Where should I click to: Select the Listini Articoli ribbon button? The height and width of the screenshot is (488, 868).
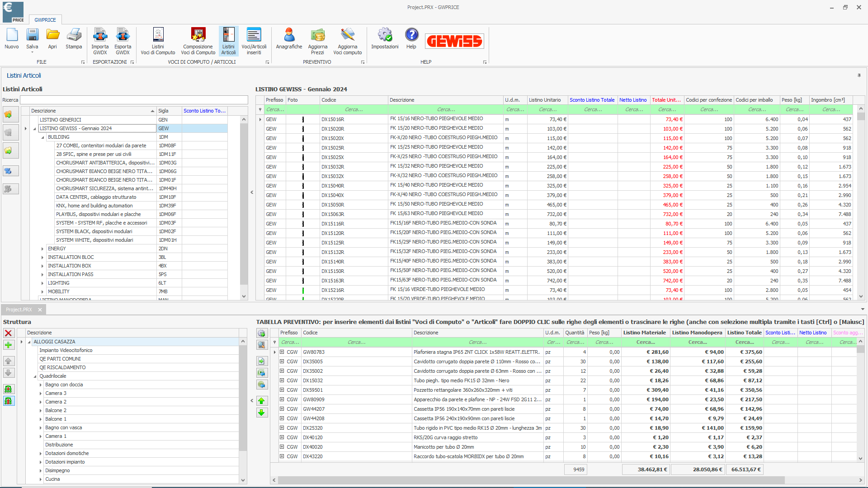[228, 41]
